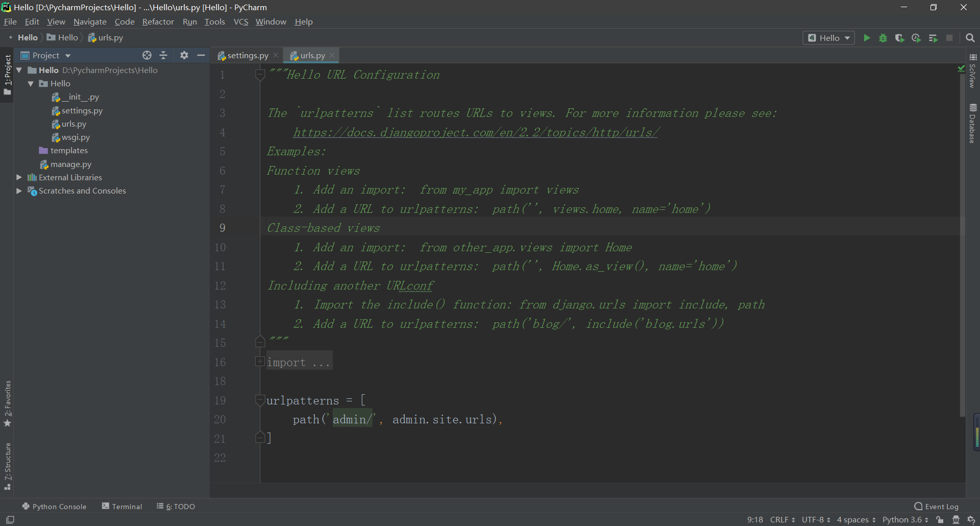Click the Stop process icon
The width and height of the screenshot is (980, 526).
[949, 38]
